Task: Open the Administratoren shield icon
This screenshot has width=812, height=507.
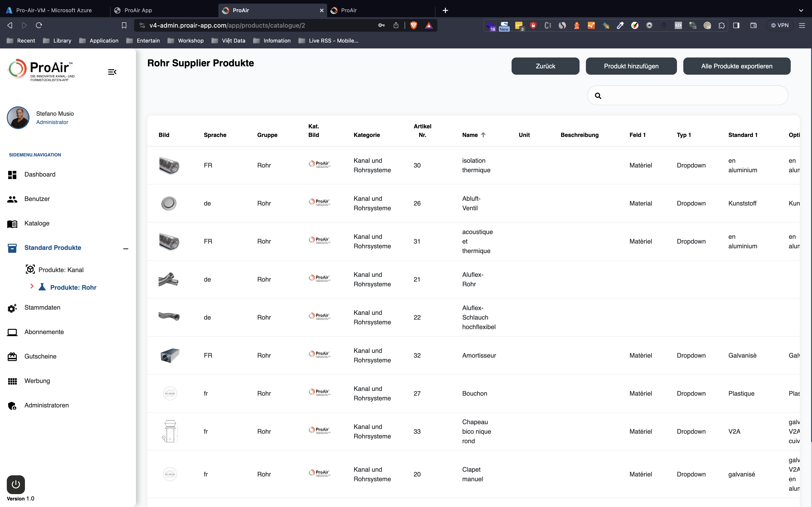Action: (x=12, y=405)
